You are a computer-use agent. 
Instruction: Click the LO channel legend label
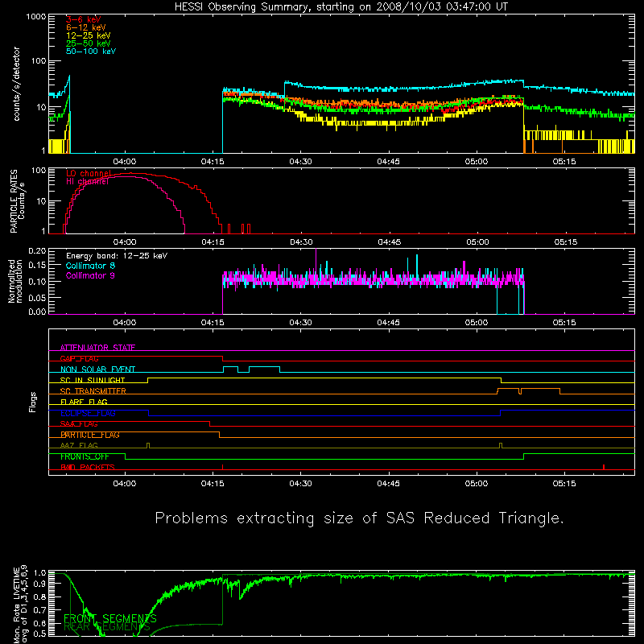(x=89, y=174)
